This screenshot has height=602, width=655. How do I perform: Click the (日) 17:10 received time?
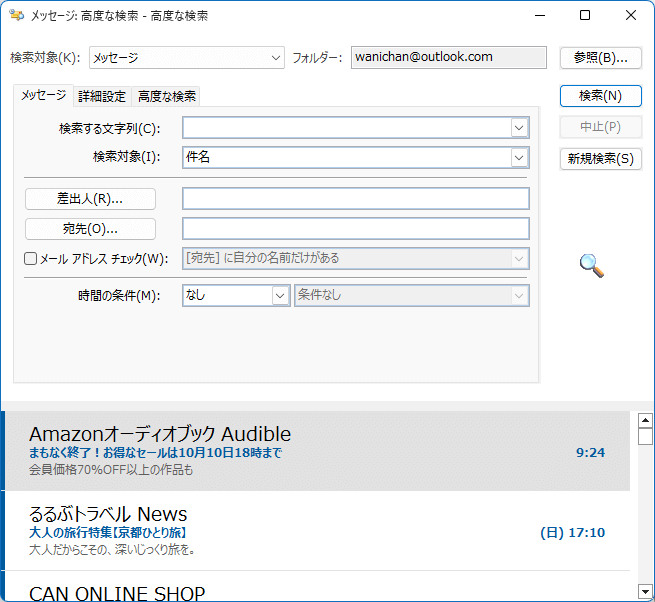coord(572,533)
